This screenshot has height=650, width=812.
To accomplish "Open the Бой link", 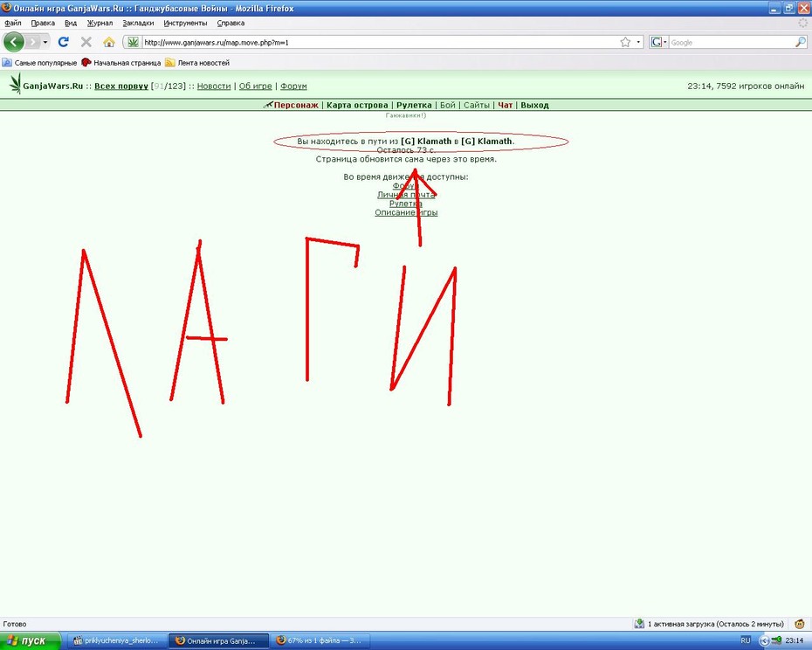I will (x=447, y=105).
